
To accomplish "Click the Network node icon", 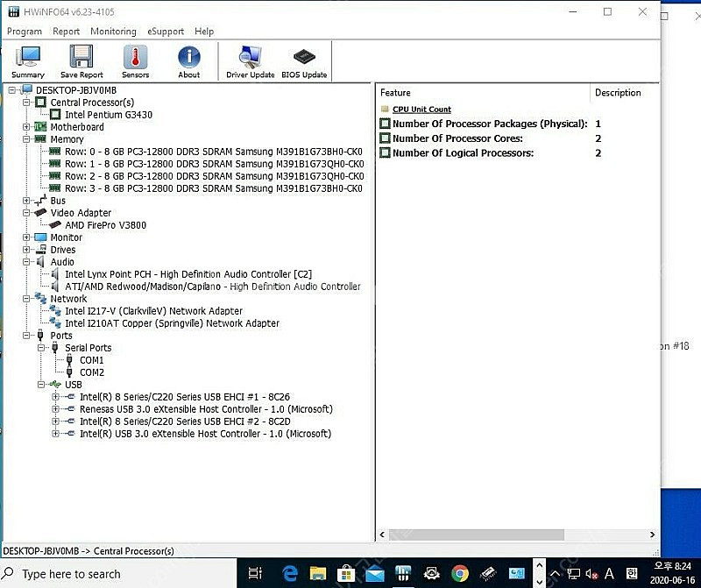I will point(40,298).
